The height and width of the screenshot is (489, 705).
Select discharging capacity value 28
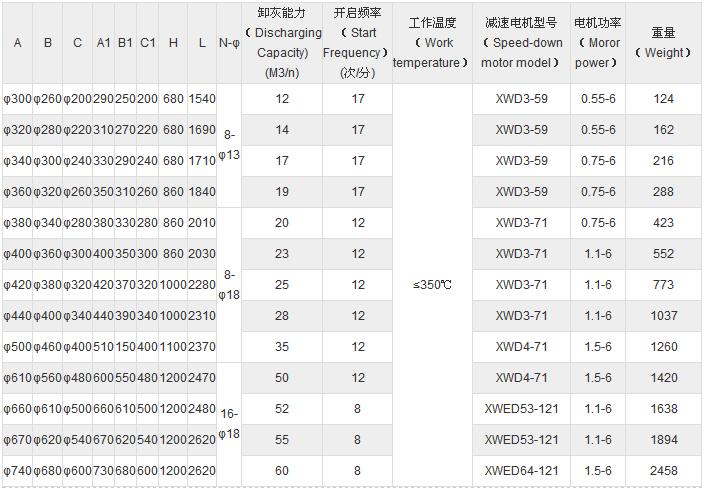(282, 316)
